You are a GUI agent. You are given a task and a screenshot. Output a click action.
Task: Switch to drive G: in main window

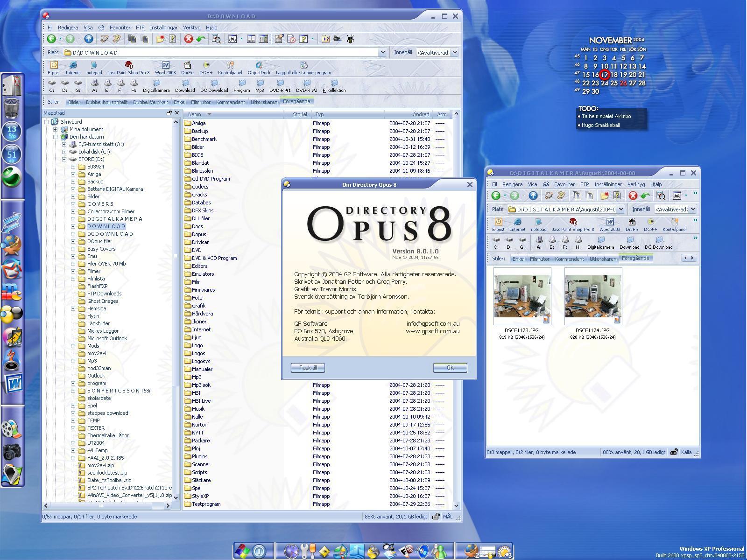point(78,86)
